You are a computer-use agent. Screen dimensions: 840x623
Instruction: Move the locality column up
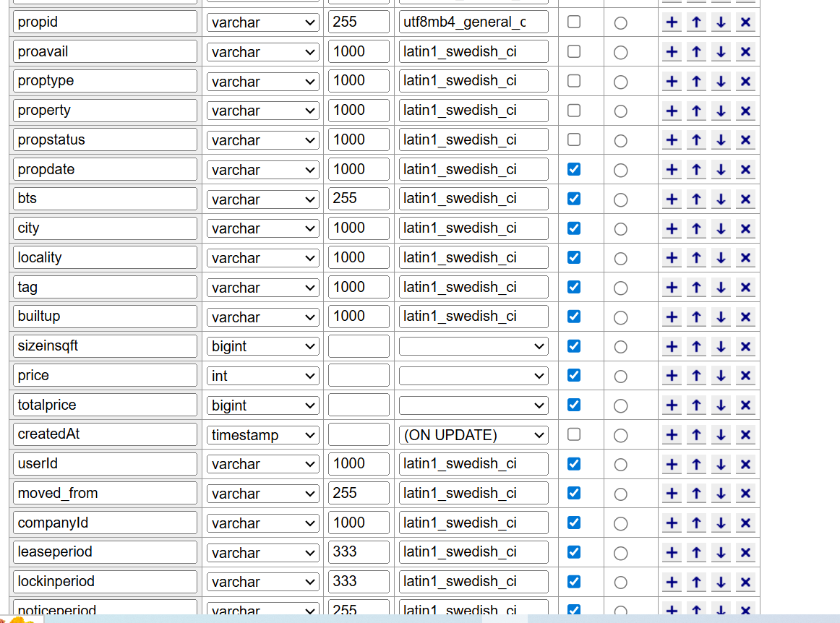coord(696,258)
